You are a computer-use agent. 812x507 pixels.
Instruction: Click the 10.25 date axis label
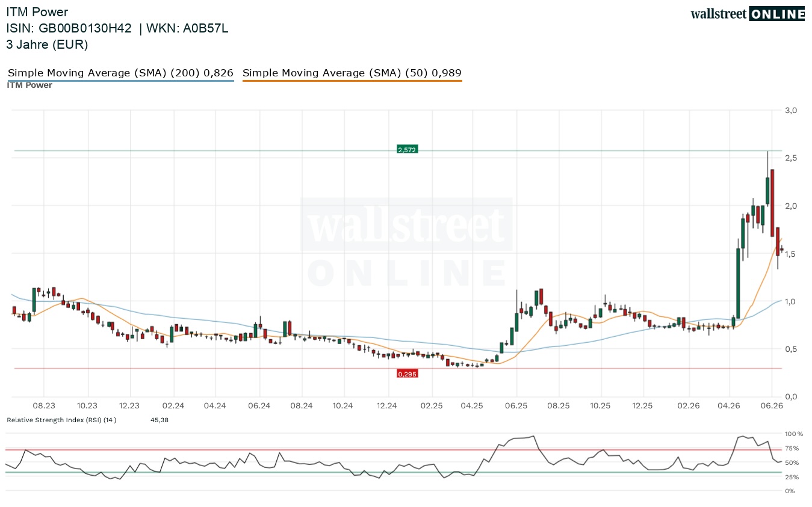[600, 406]
